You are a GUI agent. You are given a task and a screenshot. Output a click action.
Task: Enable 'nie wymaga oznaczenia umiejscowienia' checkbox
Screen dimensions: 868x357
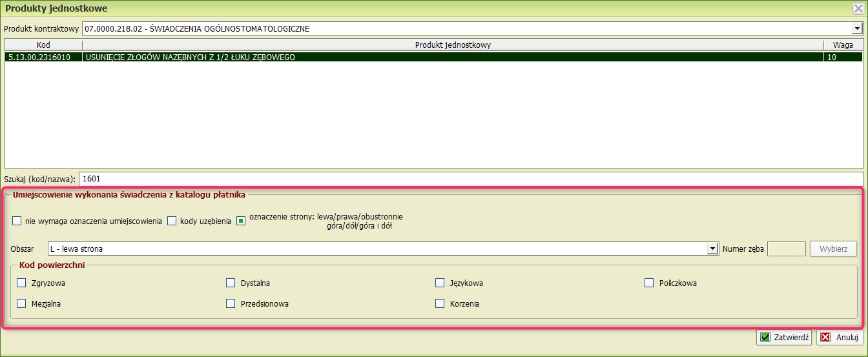click(x=17, y=221)
